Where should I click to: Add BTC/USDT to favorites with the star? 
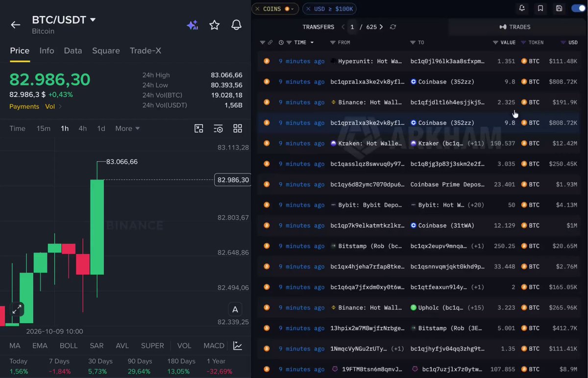(214, 25)
